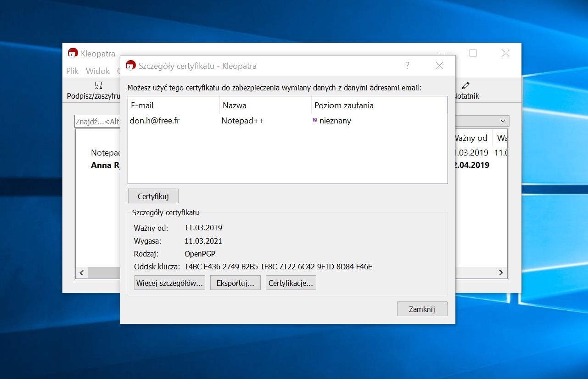Open the Widok menu
This screenshot has height=379, width=588.
98,71
